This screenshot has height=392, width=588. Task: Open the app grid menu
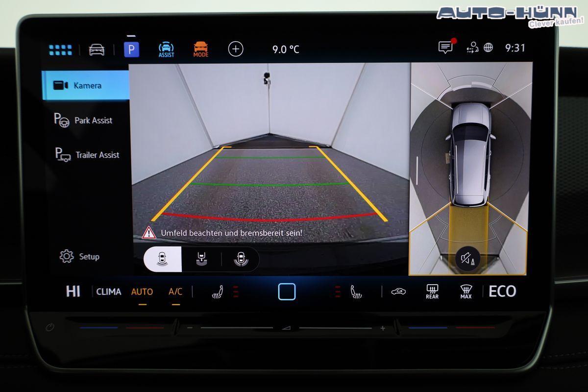(61, 49)
